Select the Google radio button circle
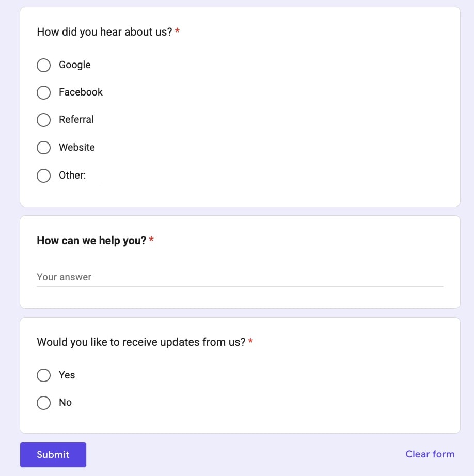Viewport: 474px width, 476px height. [43, 65]
